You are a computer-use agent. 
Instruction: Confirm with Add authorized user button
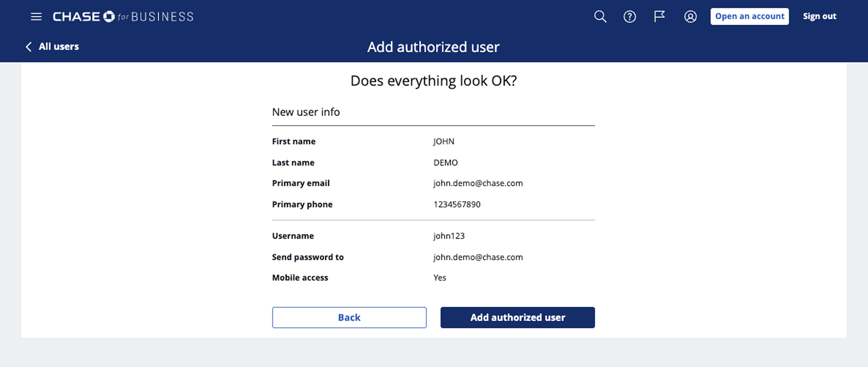click(x=518, y=317)
